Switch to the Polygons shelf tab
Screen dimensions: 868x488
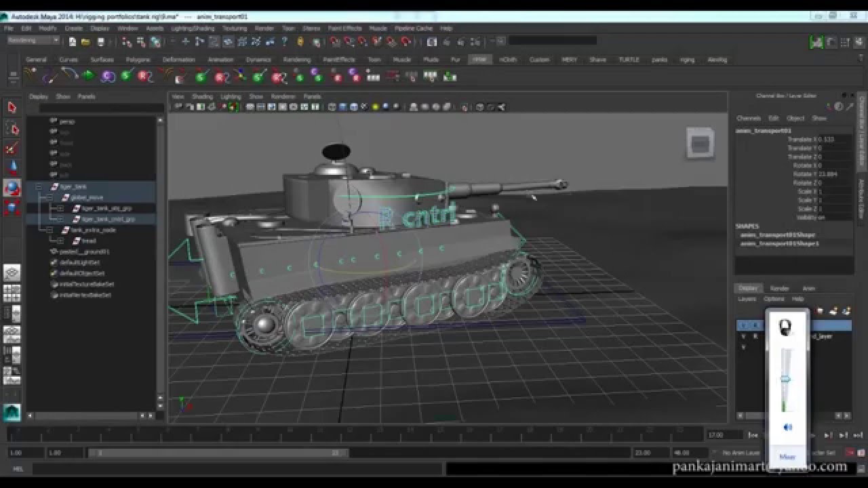coord(138,60)
